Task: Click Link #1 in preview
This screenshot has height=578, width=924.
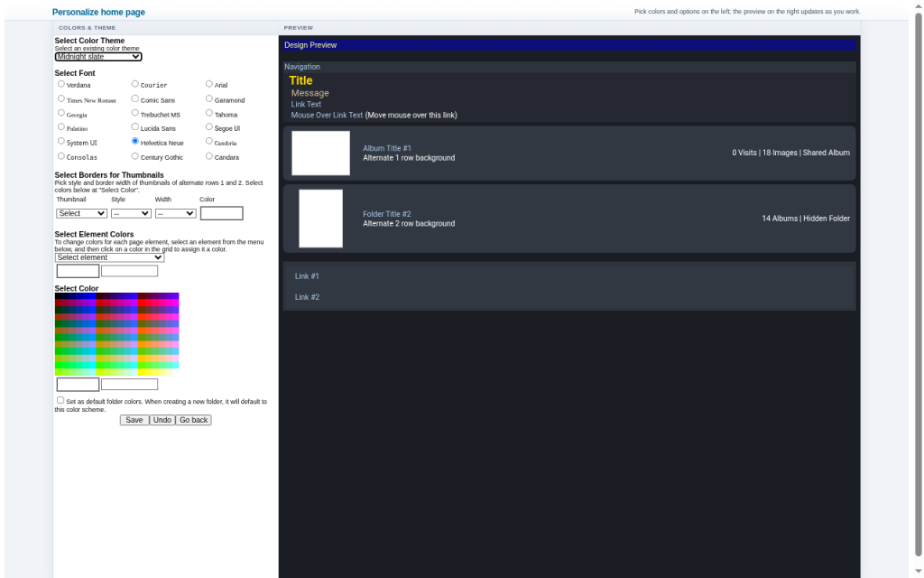Action: tap(307, 276)
